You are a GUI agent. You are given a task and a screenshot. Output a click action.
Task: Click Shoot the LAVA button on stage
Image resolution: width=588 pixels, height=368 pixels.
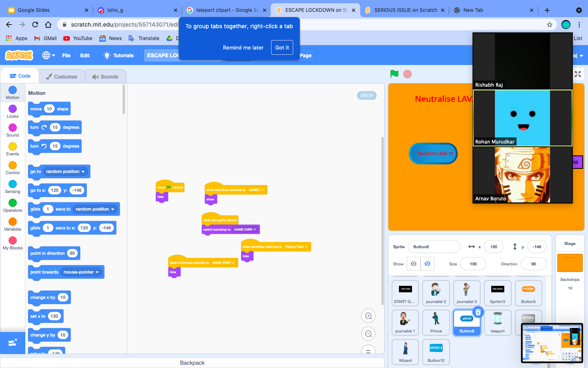(433, 153)
